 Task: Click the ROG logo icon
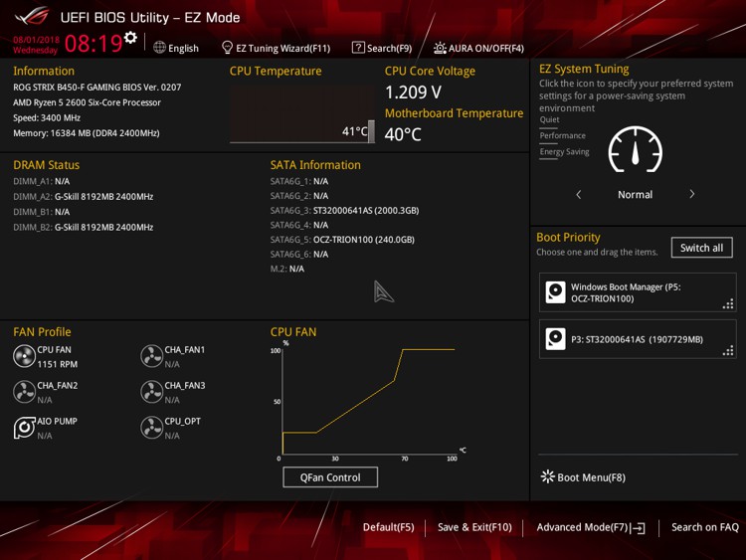32,16
